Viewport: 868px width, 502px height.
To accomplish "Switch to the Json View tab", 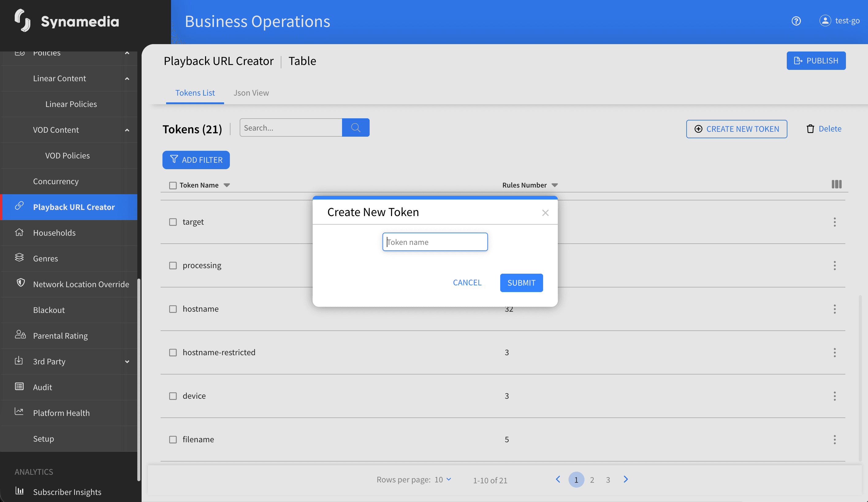I will [251, 93].
